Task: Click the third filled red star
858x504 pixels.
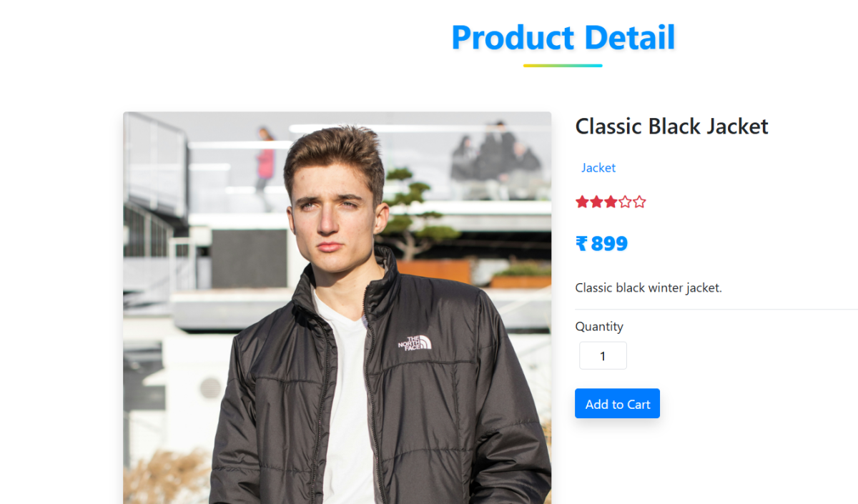Action: (x=611, y=202)
